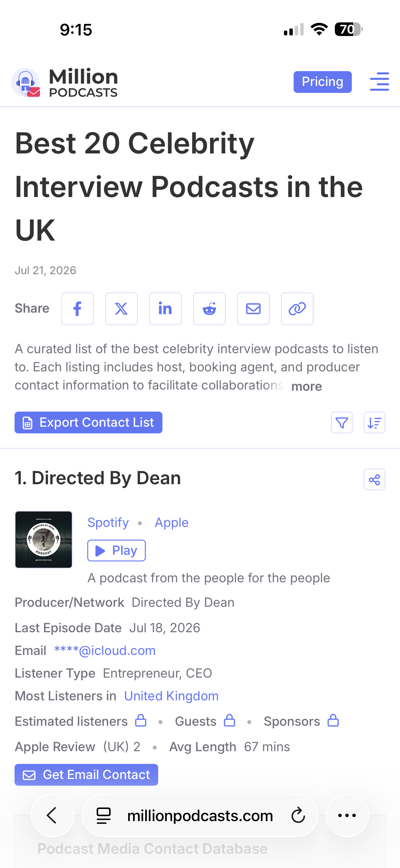Click Export Contact List button
Screen dimensions: 400x868
pos(88,422)
